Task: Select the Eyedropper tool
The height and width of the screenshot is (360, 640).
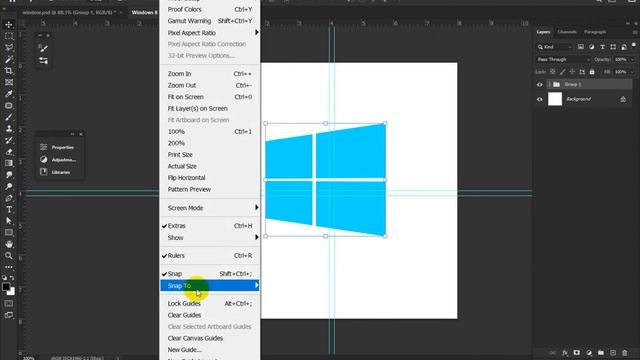Action: click(9, 94)
